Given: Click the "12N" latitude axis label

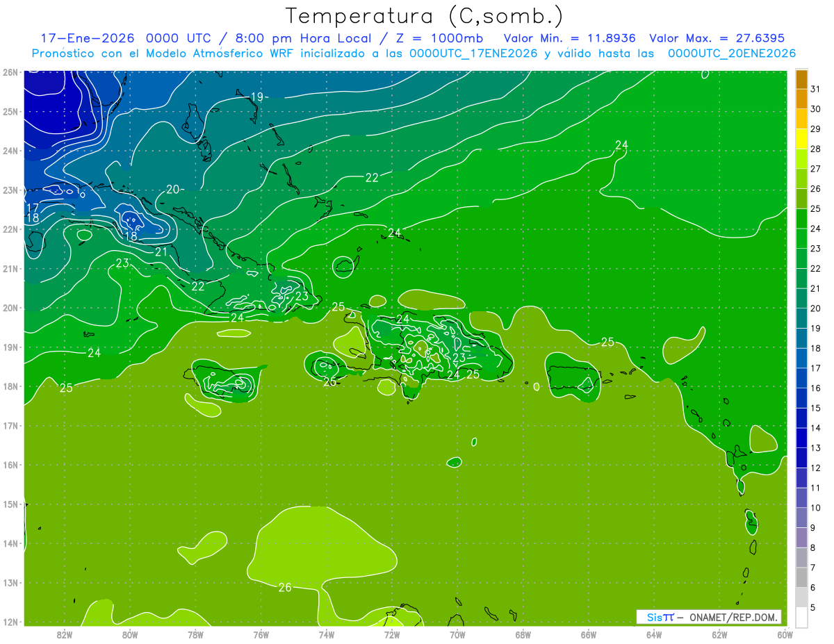Looking at the screenshot, I should [10, 622].
